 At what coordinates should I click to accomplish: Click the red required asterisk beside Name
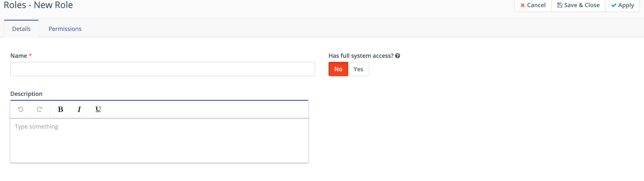coord(30,56)
